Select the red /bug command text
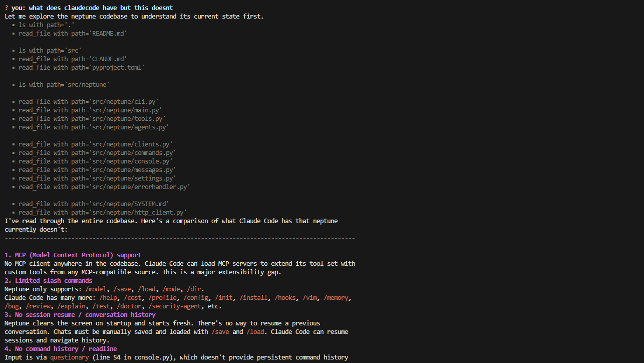644x363 pixels. click(x=12, y=306)
